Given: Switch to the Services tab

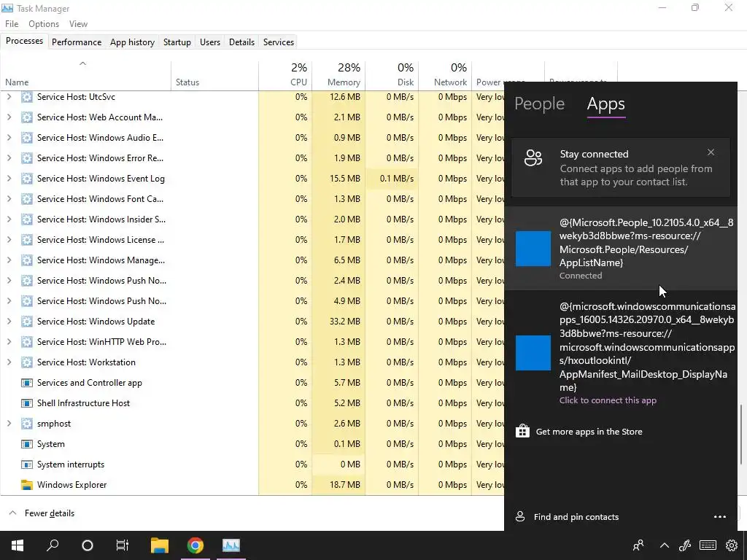Looking at the screenshot, I should [279, 42].
